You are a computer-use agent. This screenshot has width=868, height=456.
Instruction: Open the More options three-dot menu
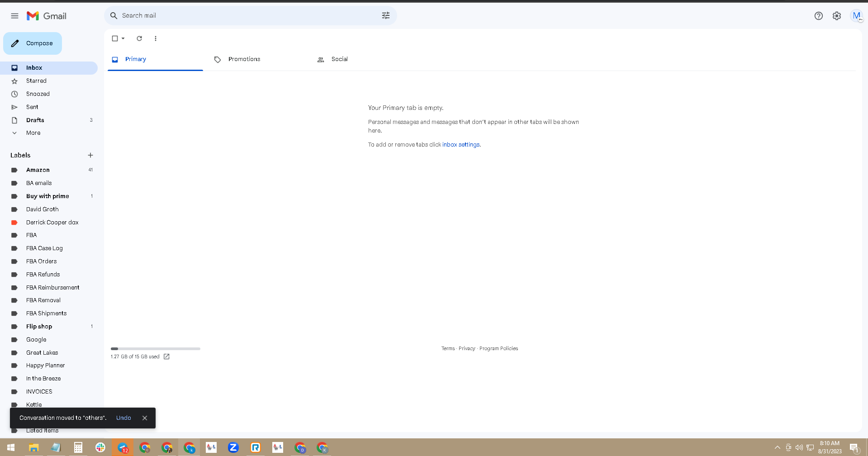click(x=156, y=38)
